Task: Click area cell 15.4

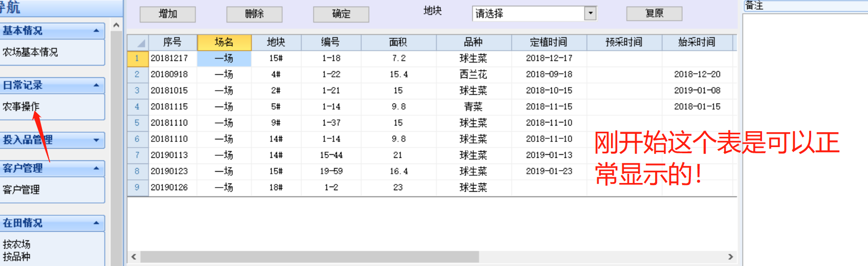Action: 398,74
